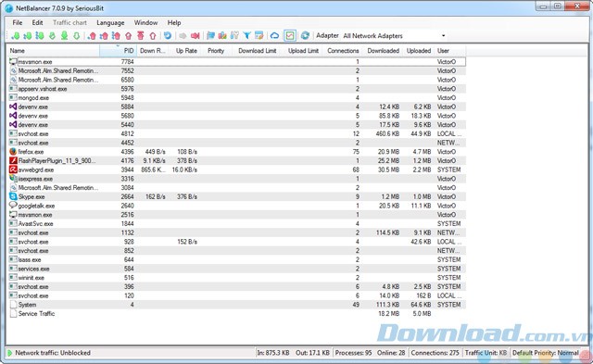The height and width of the screenshot is (364, 593).
Task: Select the Service Traffic row
Action: (237, 313)
